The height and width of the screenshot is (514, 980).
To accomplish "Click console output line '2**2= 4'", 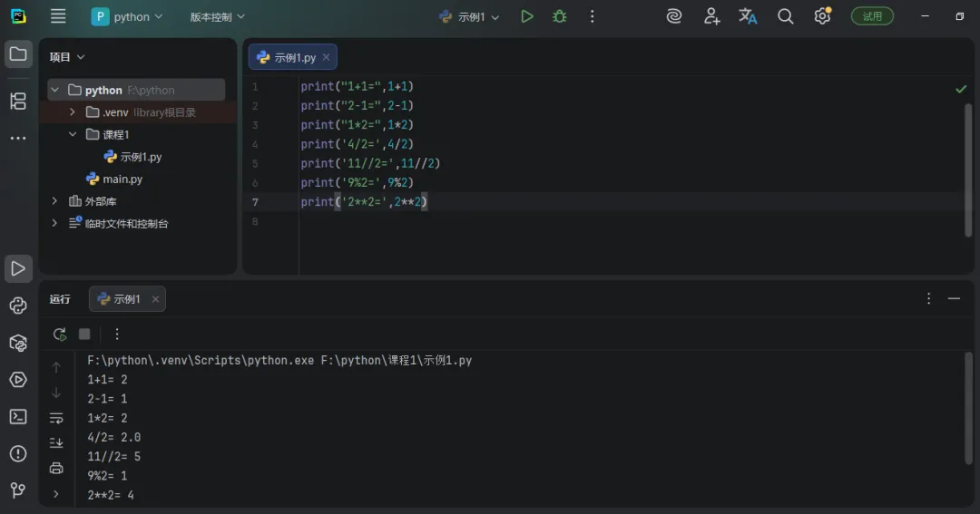I will point(111,495).
